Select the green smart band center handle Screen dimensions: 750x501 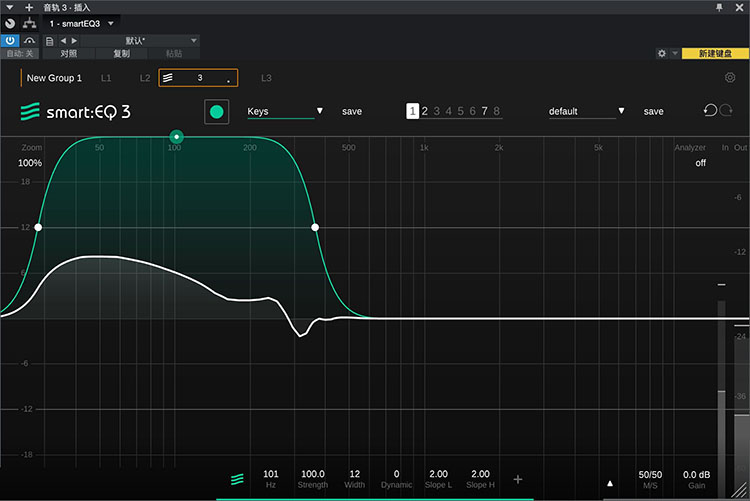tap(176, 137)
